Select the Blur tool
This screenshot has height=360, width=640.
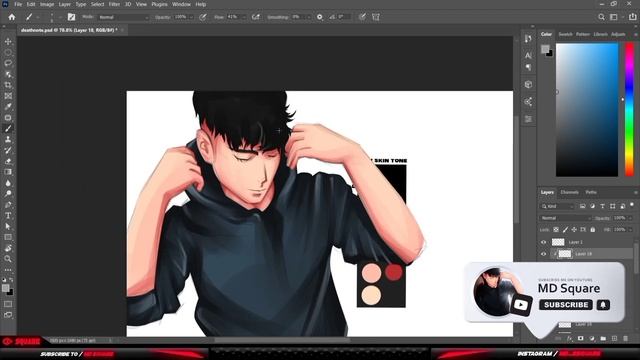8,183
